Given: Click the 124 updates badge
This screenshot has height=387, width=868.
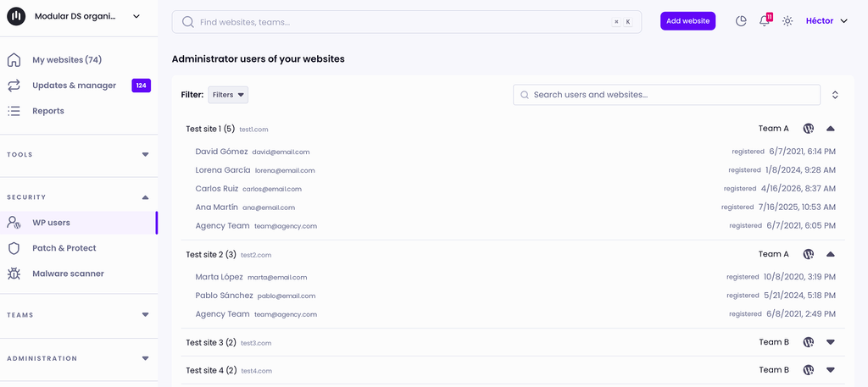Looking at the screenshot, I should click(142, 86).
